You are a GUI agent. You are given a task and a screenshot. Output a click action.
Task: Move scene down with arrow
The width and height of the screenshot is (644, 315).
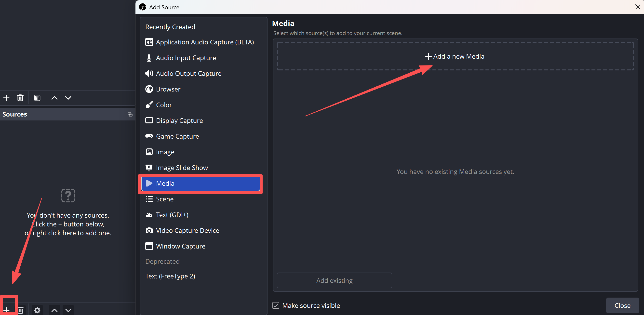click(x=68, y=98)
